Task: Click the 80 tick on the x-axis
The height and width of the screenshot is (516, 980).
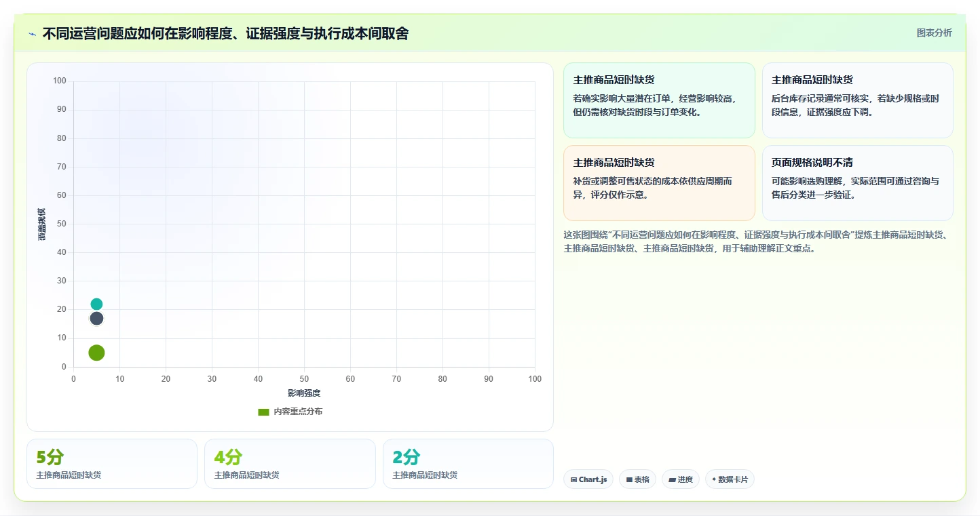Action: (x=442, y=379)
